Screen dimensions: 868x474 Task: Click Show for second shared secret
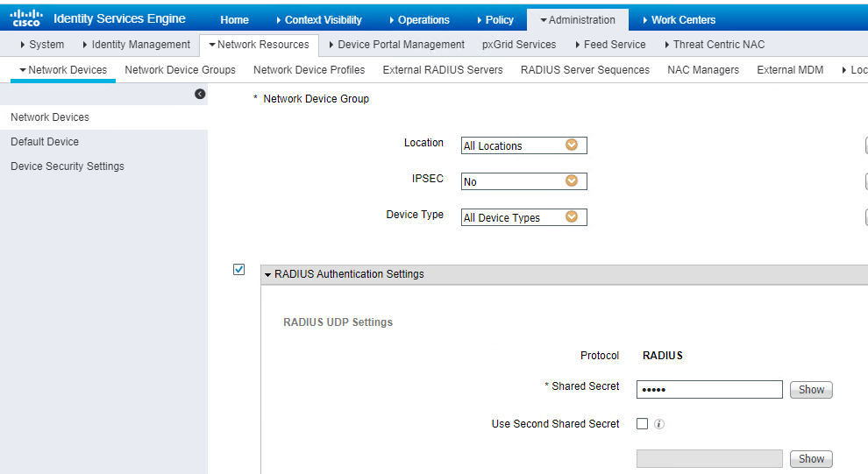point(810,458)
